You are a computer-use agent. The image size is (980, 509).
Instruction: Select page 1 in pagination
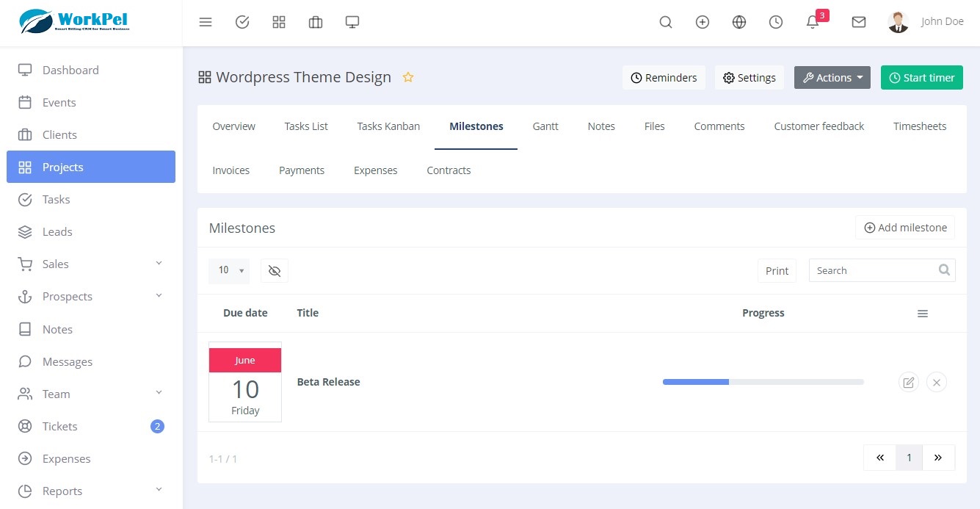click(x=909, y=458)
